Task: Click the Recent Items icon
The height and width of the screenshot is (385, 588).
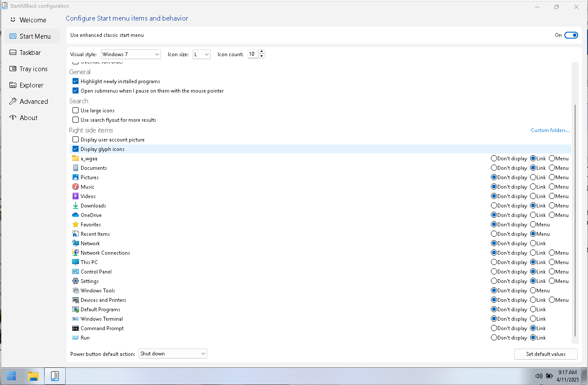Action: [76, 234]
